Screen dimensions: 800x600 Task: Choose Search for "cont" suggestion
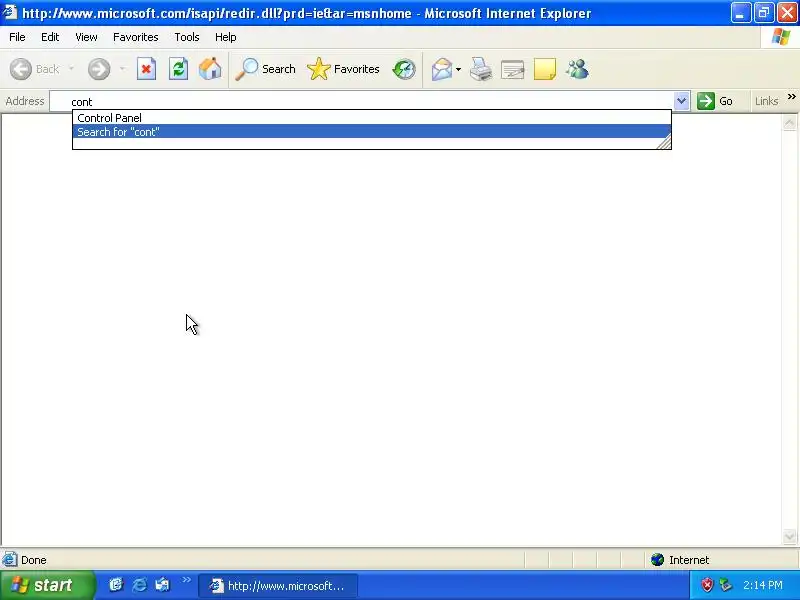pyautogui.click(x=371, y=132)
